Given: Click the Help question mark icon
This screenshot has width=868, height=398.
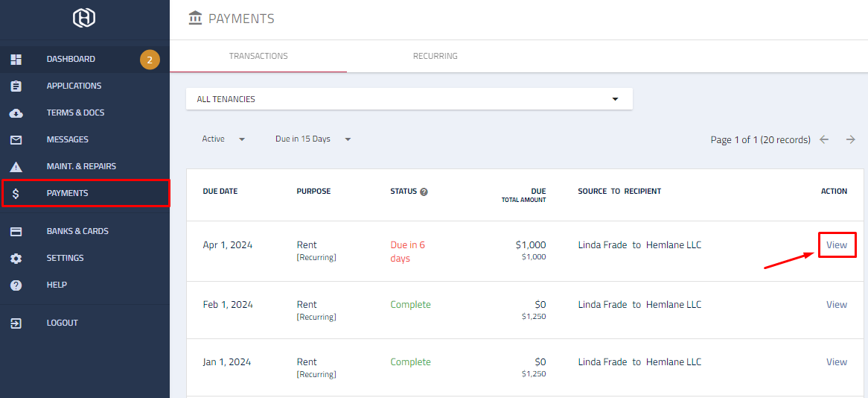Looking at the screenshot, I should click(x=16, y=285).
